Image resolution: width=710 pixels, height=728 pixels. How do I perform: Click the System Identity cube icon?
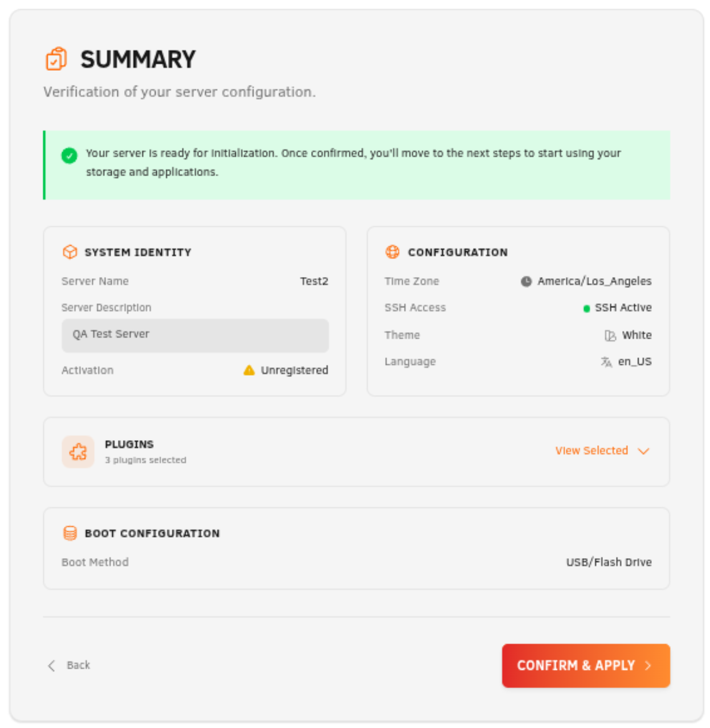(x=70, y=252)
